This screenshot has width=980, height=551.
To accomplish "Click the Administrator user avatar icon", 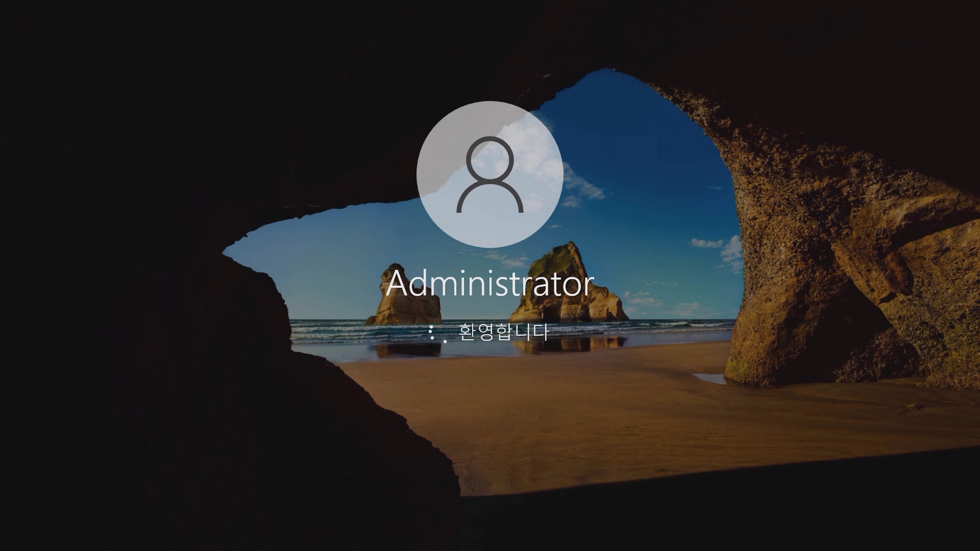I will coord(490,174).
